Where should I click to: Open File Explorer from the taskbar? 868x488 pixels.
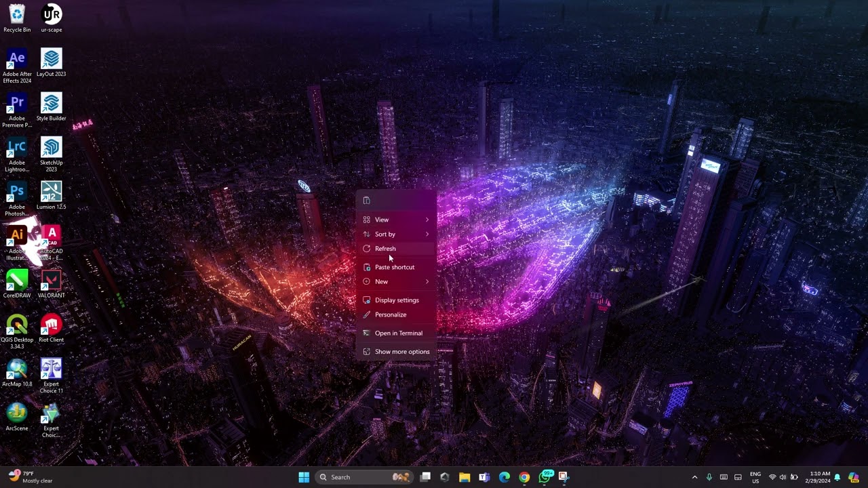465,477
